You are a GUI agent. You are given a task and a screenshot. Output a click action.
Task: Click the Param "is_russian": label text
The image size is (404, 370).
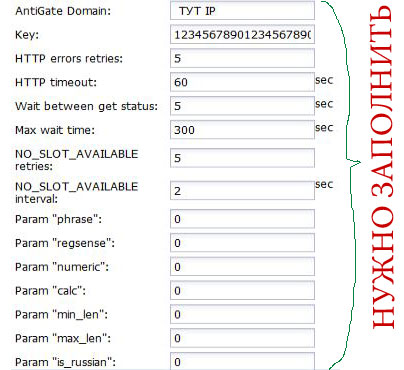[x=65, y=362]
